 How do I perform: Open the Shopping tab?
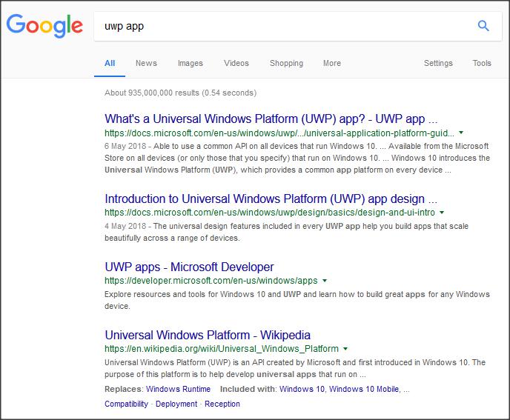tap(286, 63)
